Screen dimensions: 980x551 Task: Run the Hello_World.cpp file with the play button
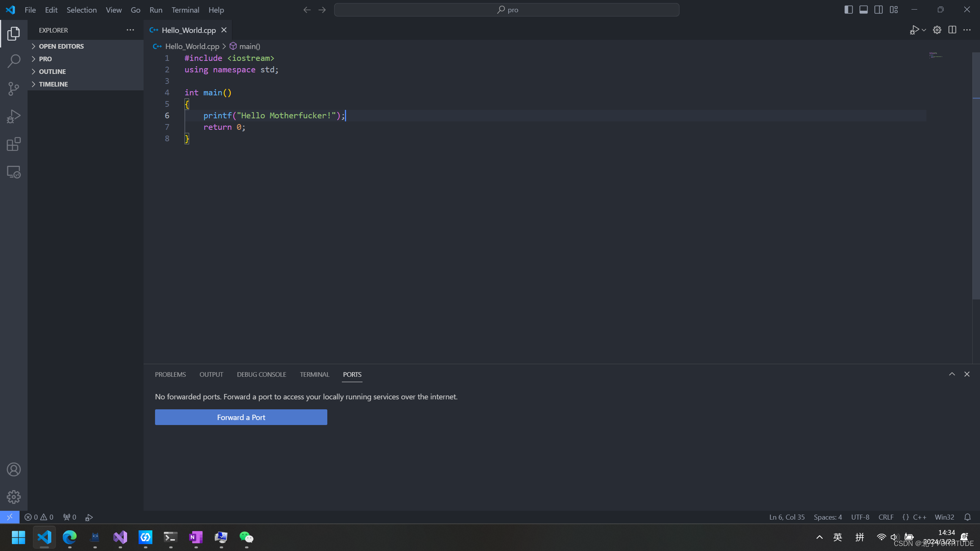tap(914, 29)
